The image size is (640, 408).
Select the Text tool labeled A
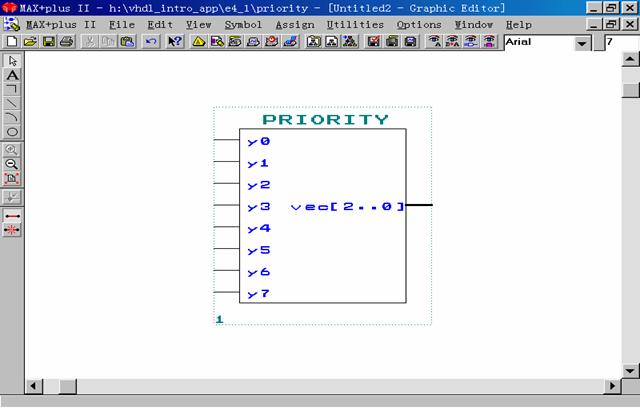click(x=12, y=75)
